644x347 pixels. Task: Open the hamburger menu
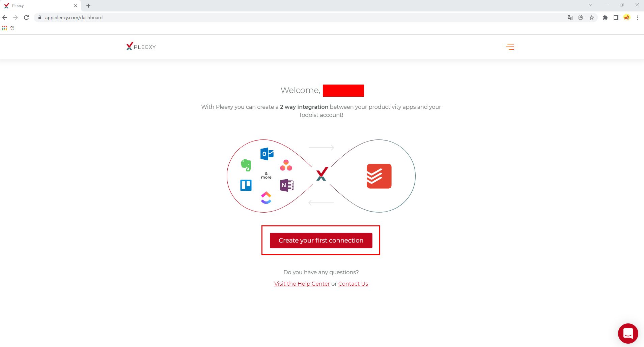[510, 47]
